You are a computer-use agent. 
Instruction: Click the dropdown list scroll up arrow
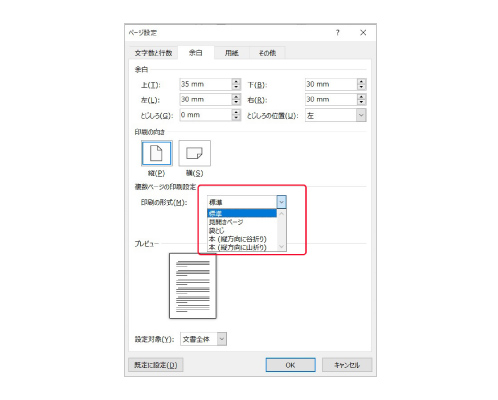click(282, 213)
